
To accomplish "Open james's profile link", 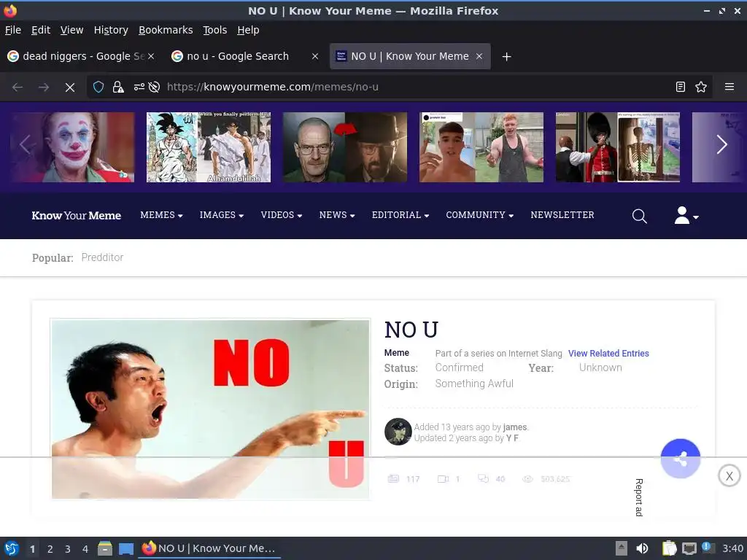I will (515, 427).
